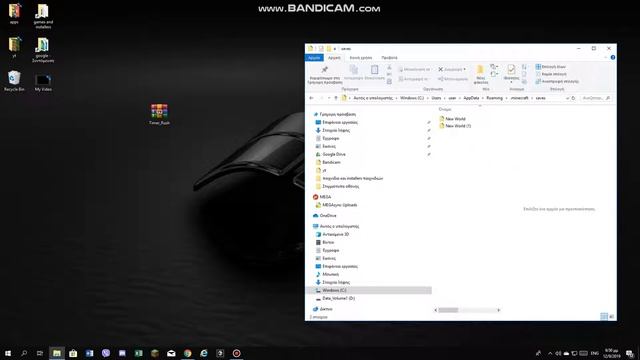
Task: Open OneDrive in the sidebar
Action: point(324,216)
